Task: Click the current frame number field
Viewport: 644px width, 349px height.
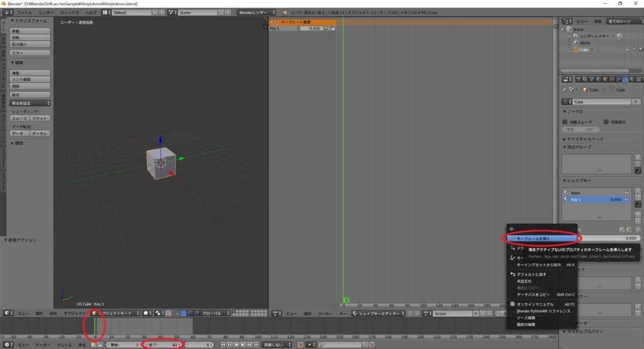Action: click(199, 345)
